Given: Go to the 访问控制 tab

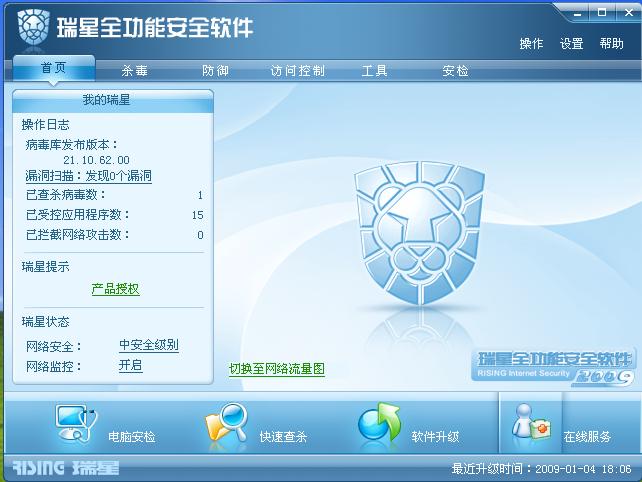Looking at the screenshot, I should click(x=298, y=71).
